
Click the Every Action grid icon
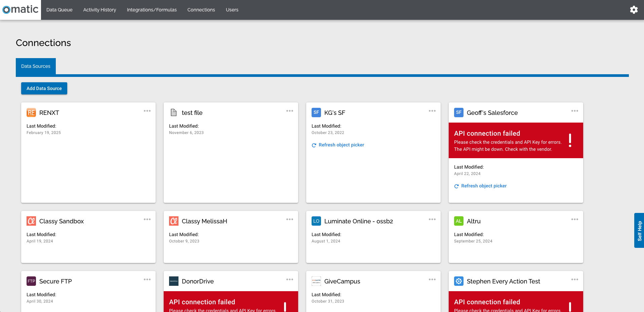(x=458, y=281)
